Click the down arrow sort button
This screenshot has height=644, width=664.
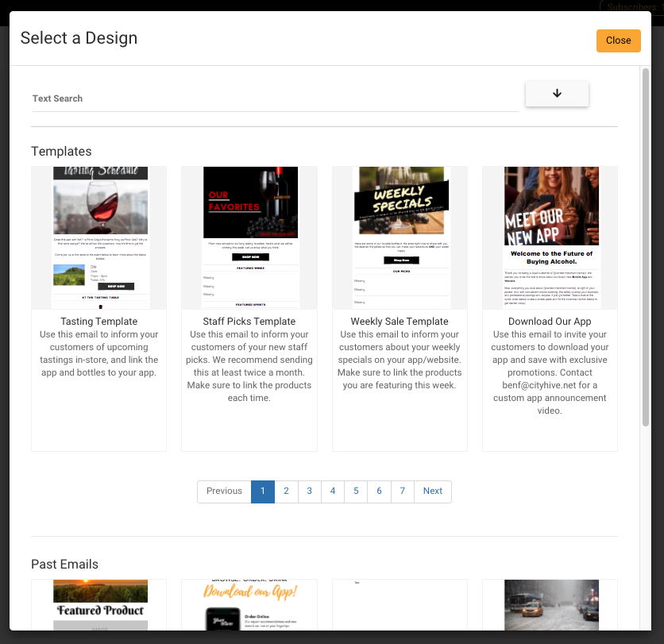click(x=557, y=94)
